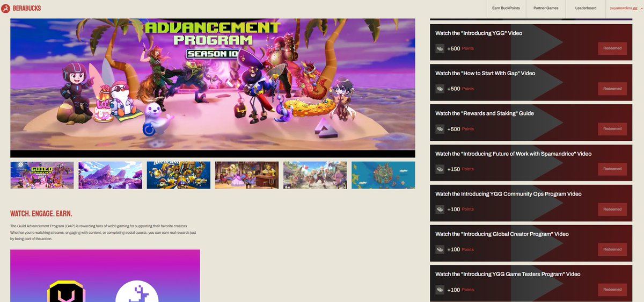Open Watch the "How to Start With Gap" Video title

point(485,73)
